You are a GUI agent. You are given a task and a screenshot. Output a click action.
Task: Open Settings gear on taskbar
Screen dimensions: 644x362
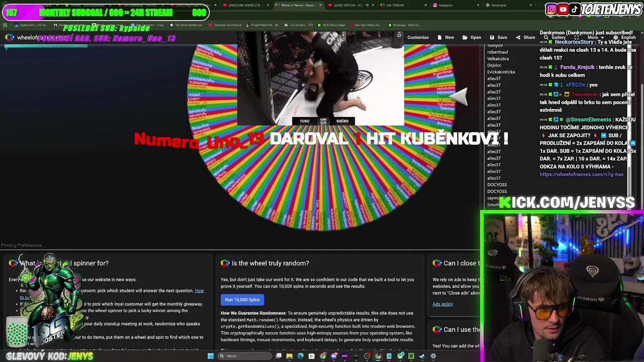click(433, 356)
